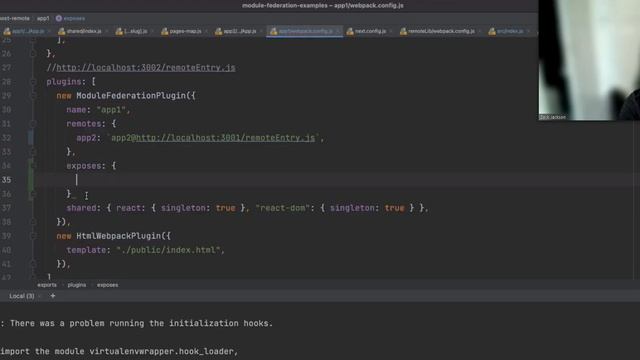Screen dimensions: 640x360
Task: Click 'remotes' key on line 31
Action: 84,124
